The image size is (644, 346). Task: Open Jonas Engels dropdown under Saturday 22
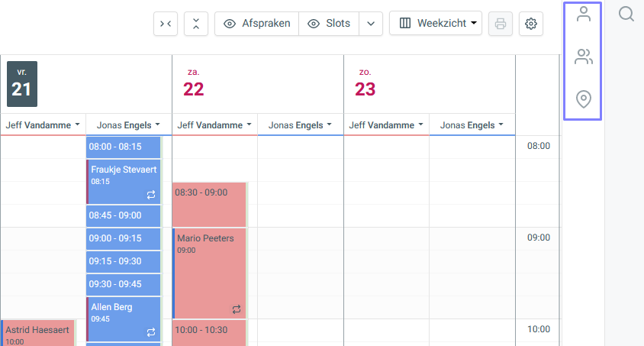pos(300,124)
